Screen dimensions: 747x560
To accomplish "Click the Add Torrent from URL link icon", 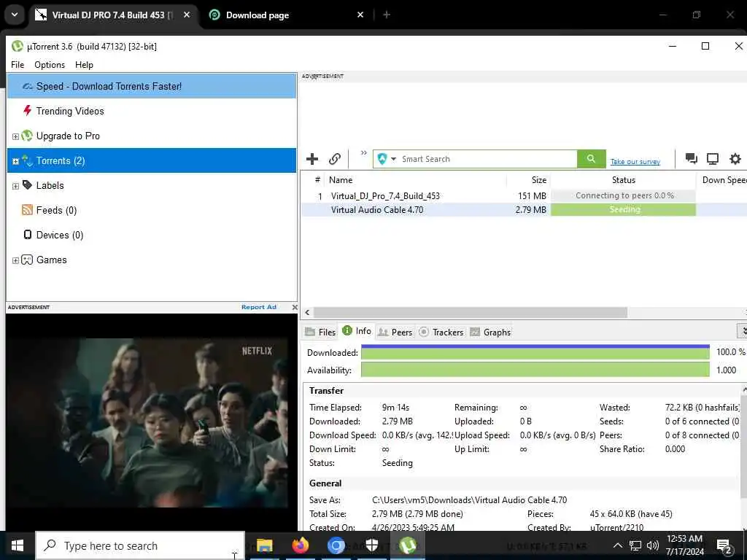I will click(335, 159).
